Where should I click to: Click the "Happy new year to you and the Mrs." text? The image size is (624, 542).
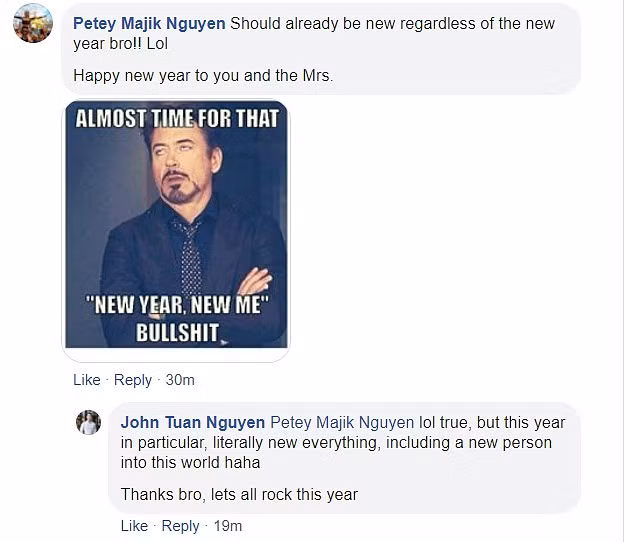(203, 75)
